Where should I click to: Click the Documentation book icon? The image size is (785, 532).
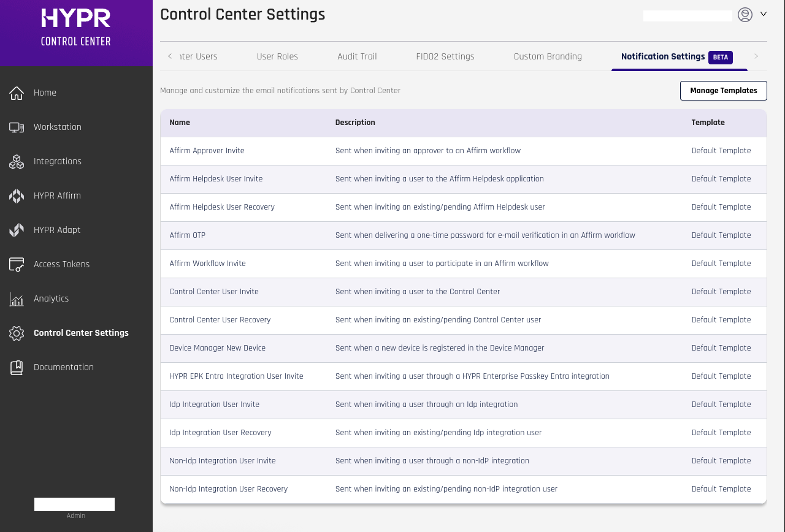tap(17, 368)
